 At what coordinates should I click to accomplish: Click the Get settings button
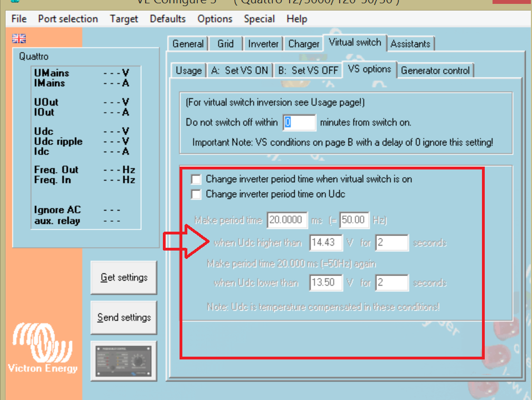(x=124, y=278)
